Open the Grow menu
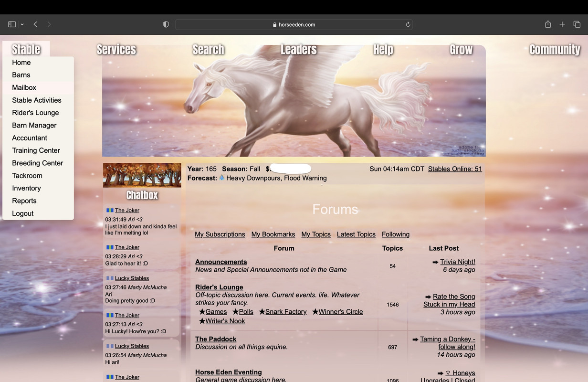This screenshot has height=382, width=588. coord(461,49)
